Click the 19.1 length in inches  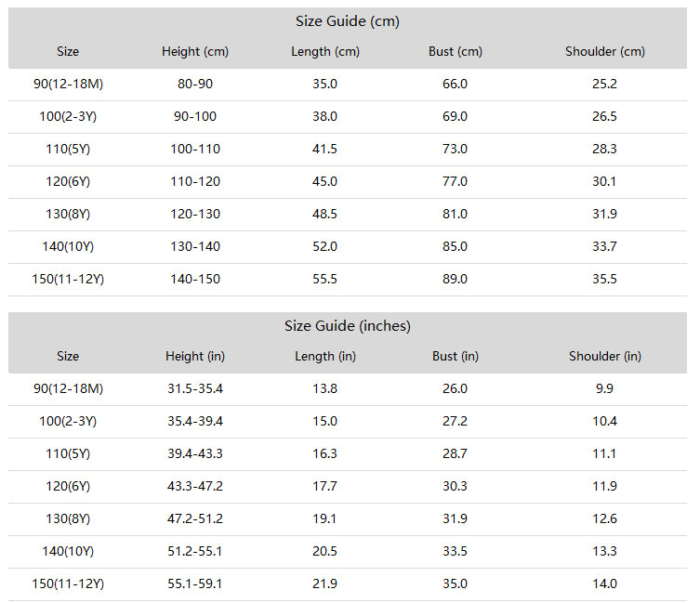coord(324,518)
